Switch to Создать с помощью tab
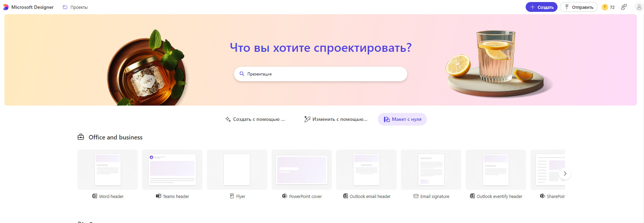The width and height of the screenshot is (644, 223). [x=255, y=119]
